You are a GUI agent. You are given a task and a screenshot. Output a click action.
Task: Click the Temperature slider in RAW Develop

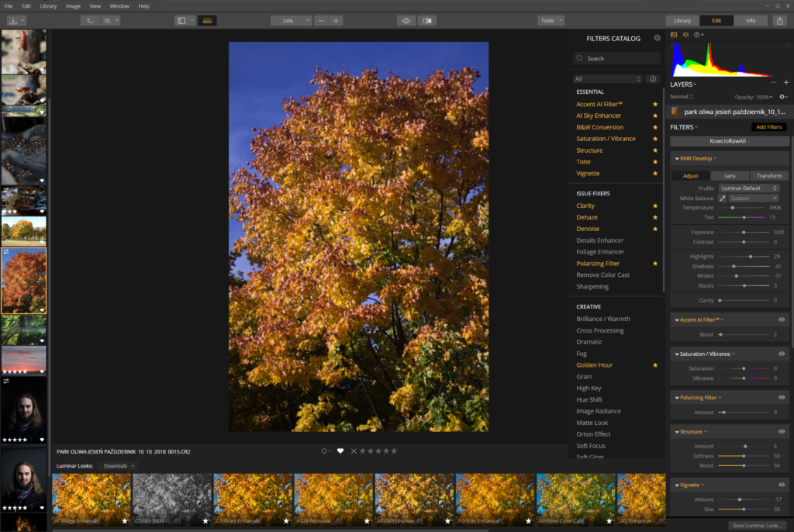point(744,208)
